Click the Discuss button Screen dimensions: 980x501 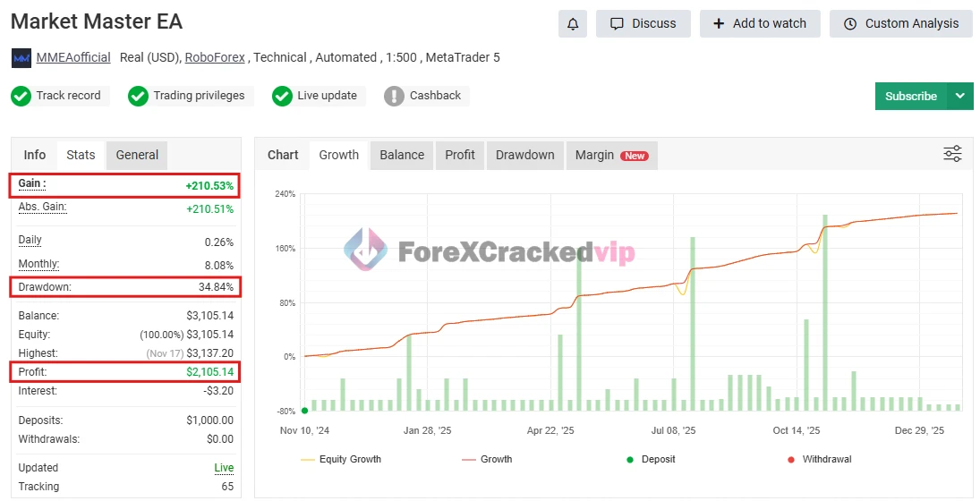tap(643, 24)
